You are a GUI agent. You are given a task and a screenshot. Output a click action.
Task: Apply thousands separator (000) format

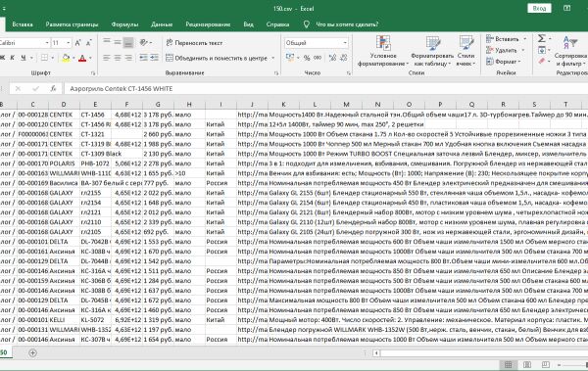coord(318,58)
